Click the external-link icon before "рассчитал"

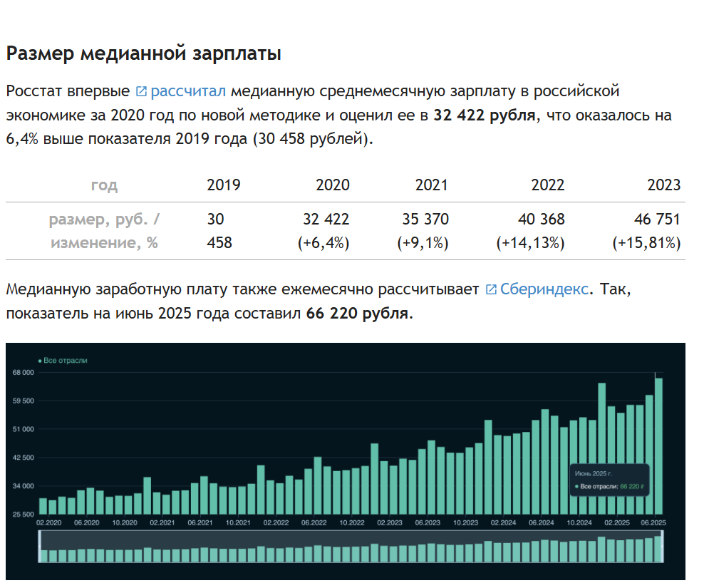[141, 91]
